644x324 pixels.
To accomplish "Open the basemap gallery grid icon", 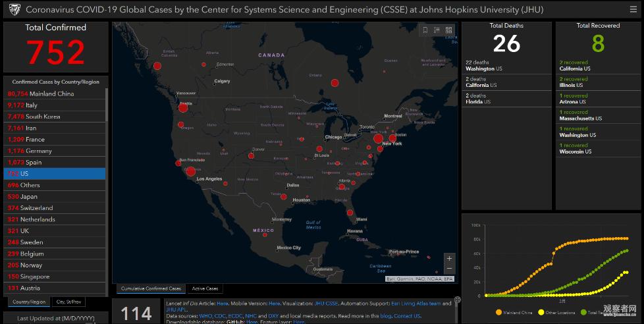I will [448, 30].
